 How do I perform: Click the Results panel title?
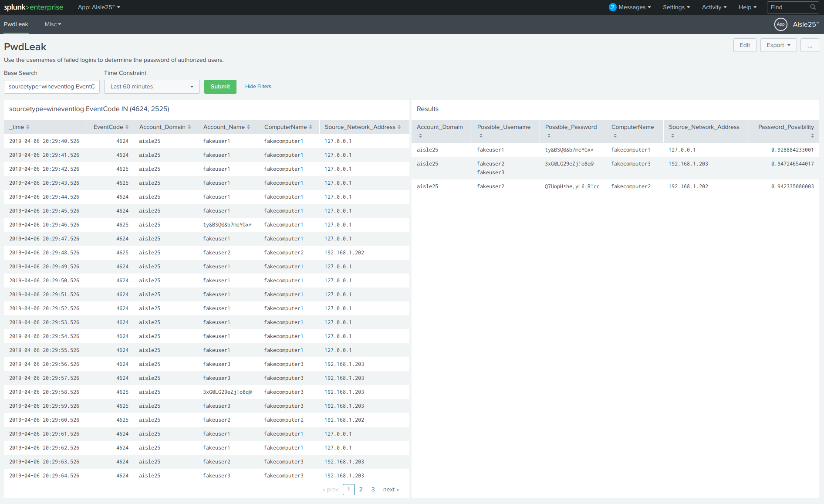pyautogui.click(x=428, y=109)
